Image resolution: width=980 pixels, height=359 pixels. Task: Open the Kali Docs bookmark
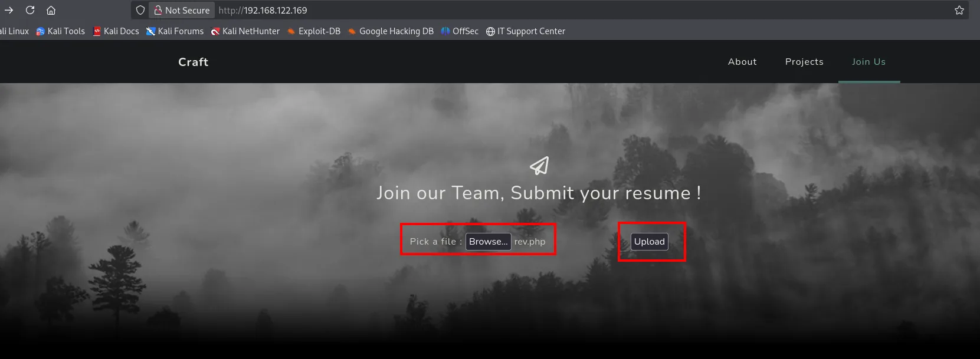point(116,31)
